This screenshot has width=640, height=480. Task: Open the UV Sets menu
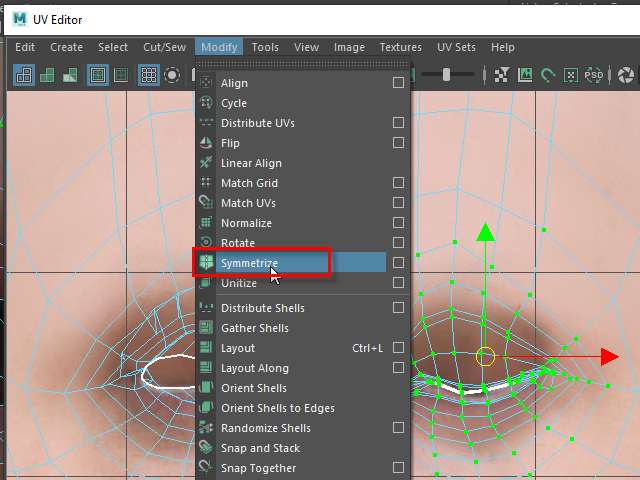pos(457,47)
